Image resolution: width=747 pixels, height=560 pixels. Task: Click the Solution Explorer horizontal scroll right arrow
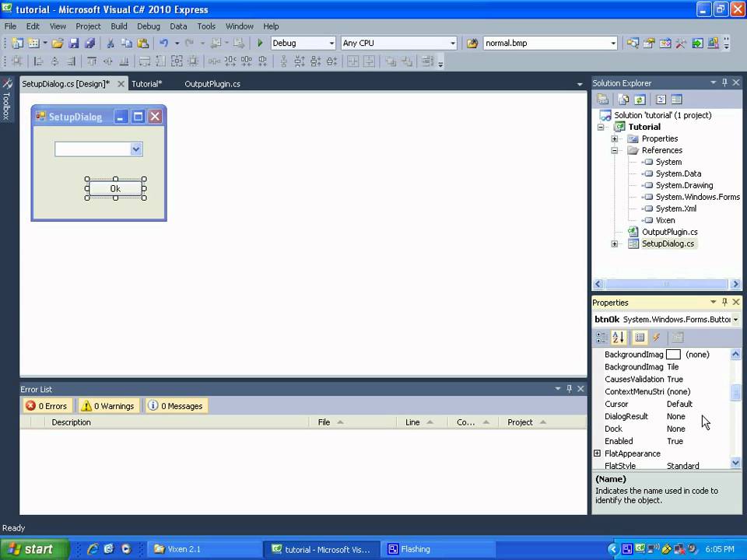click(x=735, y=285)
